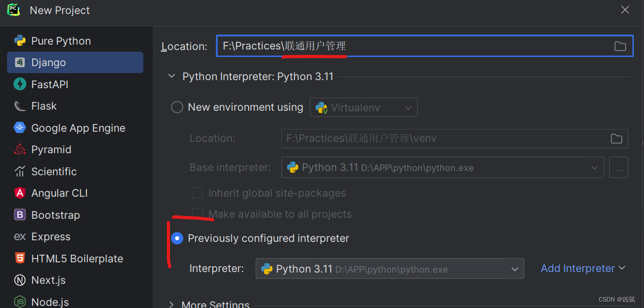Click the Add Interpreter link
The width and height of the screenshot is (644, 308).
(x=583, y=268)
